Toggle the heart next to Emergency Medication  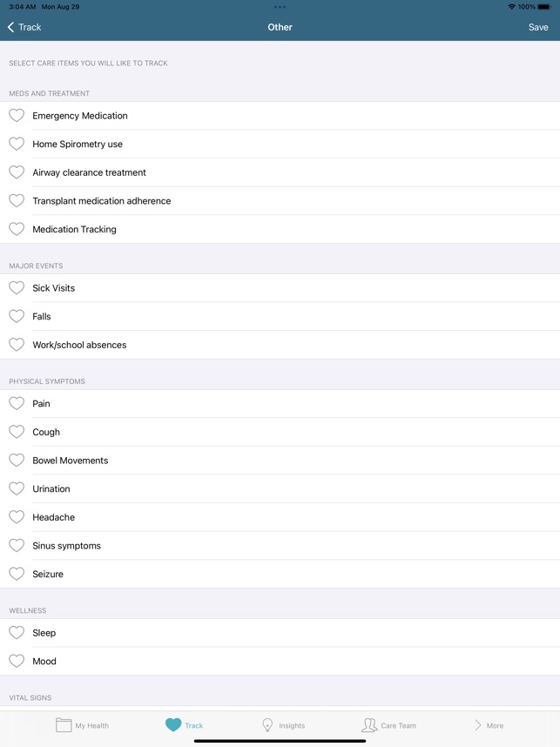(16, 115)
